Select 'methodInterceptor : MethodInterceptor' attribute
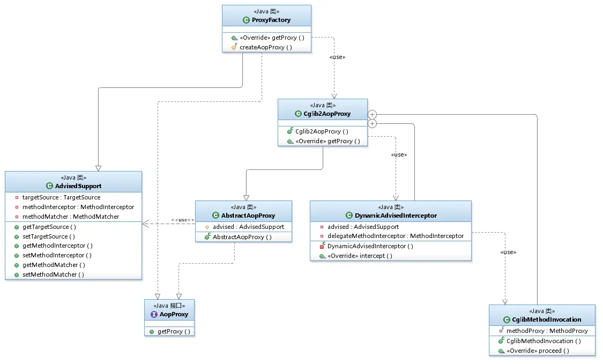Screen dimensions: 603x364 [x=78, y=207]
